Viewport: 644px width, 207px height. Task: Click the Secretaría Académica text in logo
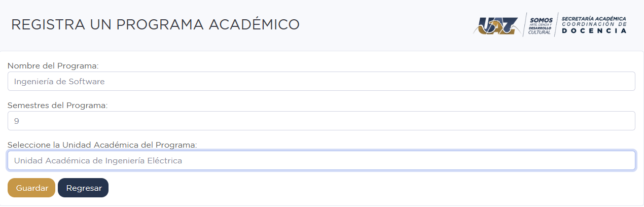click(x=594, y=18)
